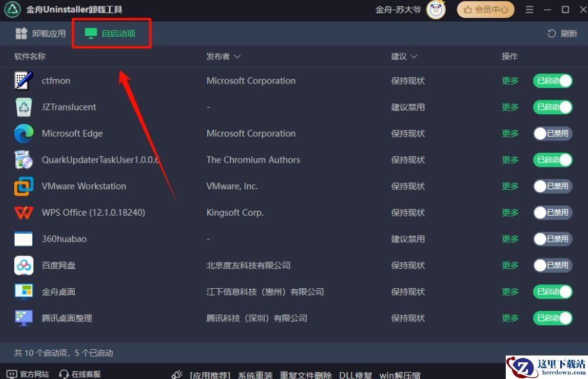Viewport: 588px width, 379px height.
Task: Disable 金舟桌面 startup toggle
Action: [x=553, y=292]
